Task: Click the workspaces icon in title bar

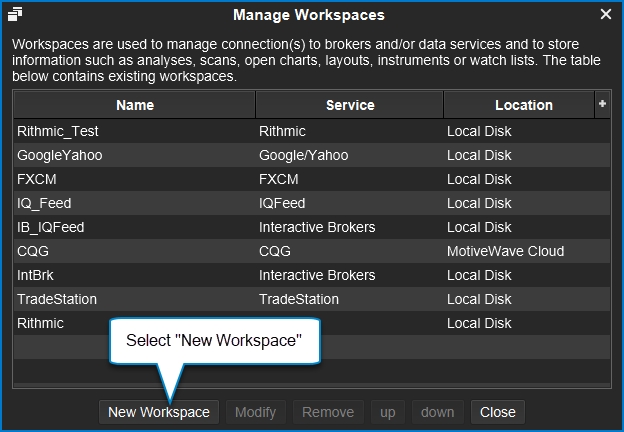Action: (15, 14)
